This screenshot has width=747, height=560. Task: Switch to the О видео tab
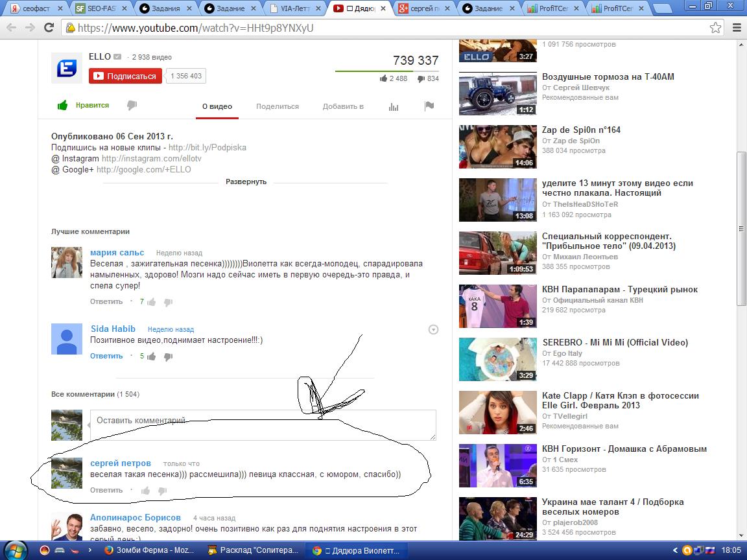click(x=217, y=107)
